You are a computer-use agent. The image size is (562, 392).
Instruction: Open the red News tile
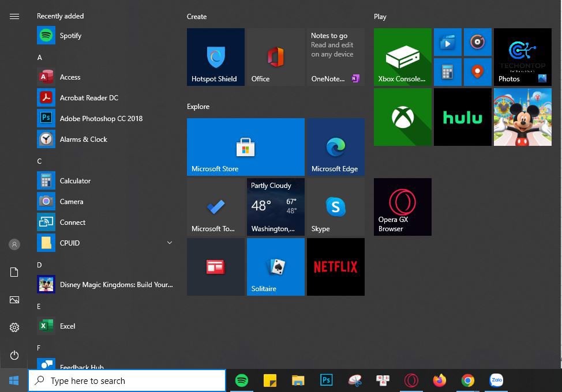point(216,267)
